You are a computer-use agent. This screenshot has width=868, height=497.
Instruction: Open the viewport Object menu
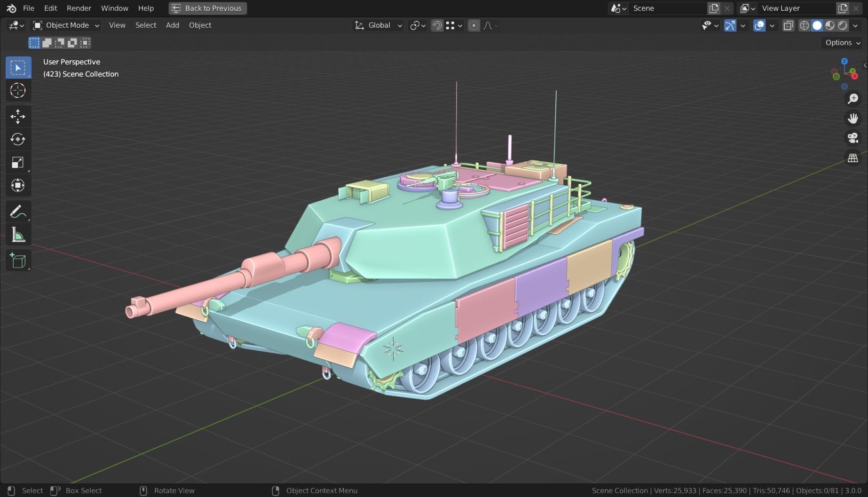pyautogui.click(x=200, y=25)
